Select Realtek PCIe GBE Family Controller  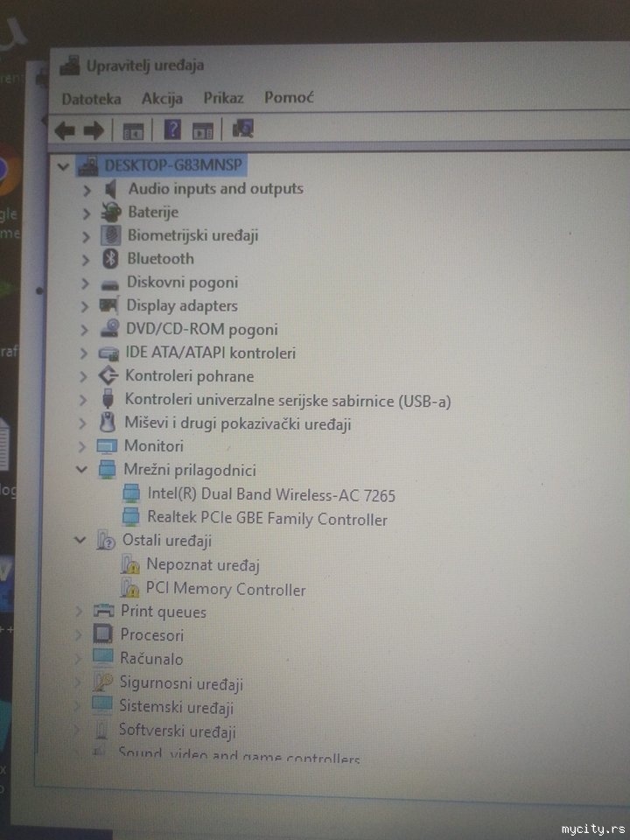(x=268, y=519)
